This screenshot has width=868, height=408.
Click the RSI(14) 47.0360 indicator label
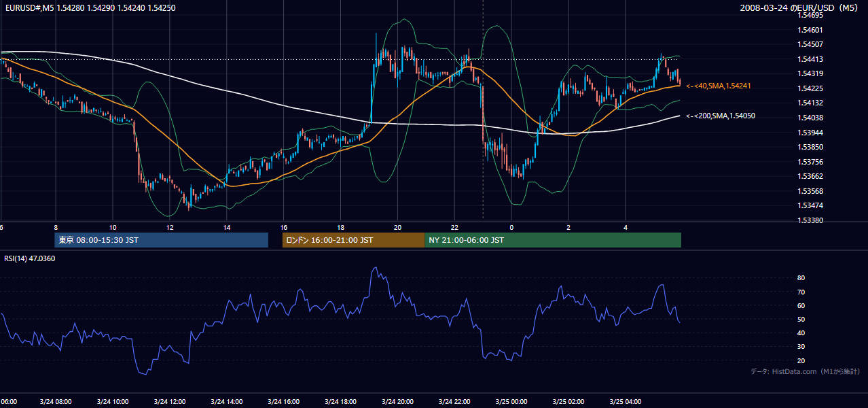click(x=30, y=258)
